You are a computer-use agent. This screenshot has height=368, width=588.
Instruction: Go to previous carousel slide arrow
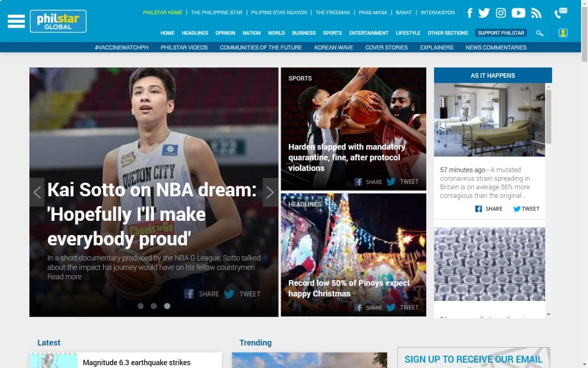[37, 192]
